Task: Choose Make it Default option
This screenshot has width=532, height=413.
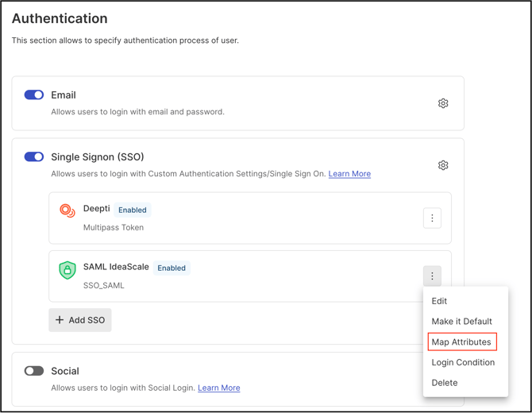Action: coord(461,322)
